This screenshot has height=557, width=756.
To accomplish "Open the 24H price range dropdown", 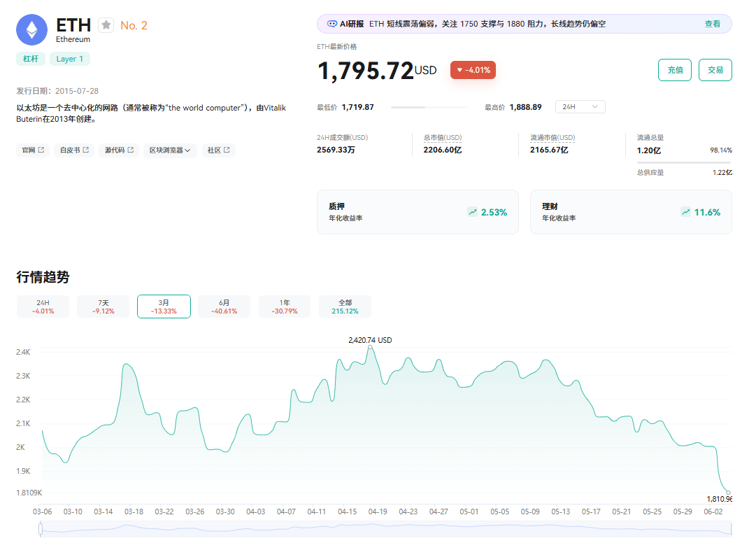I will 580,106.
